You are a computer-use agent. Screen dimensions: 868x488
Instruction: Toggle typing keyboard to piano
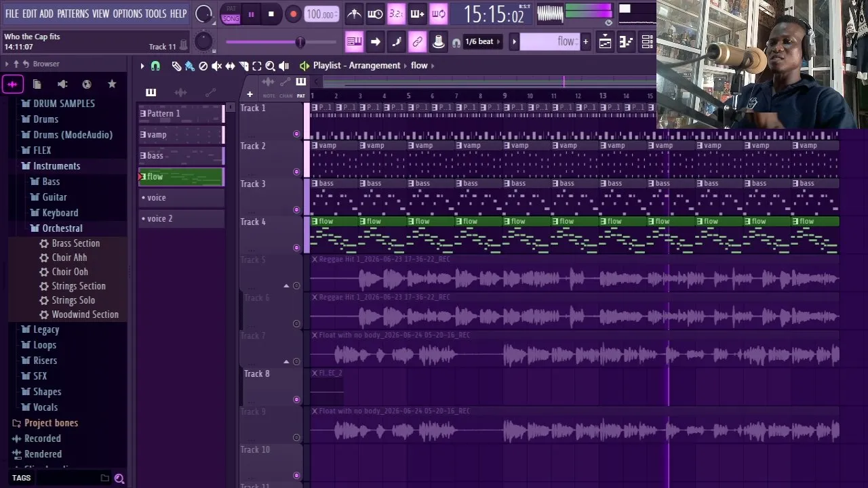(354, 41)
